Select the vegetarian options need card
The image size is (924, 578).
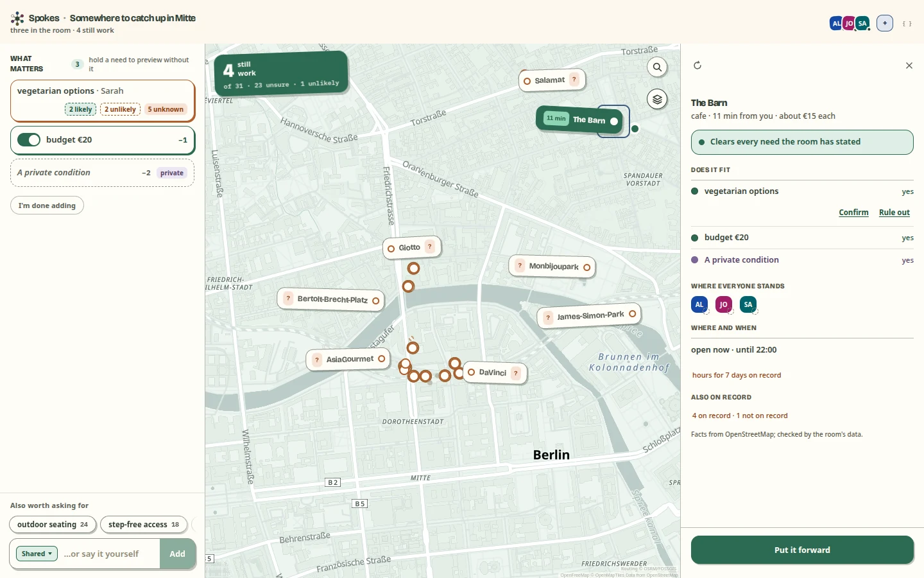pos(103,100)
